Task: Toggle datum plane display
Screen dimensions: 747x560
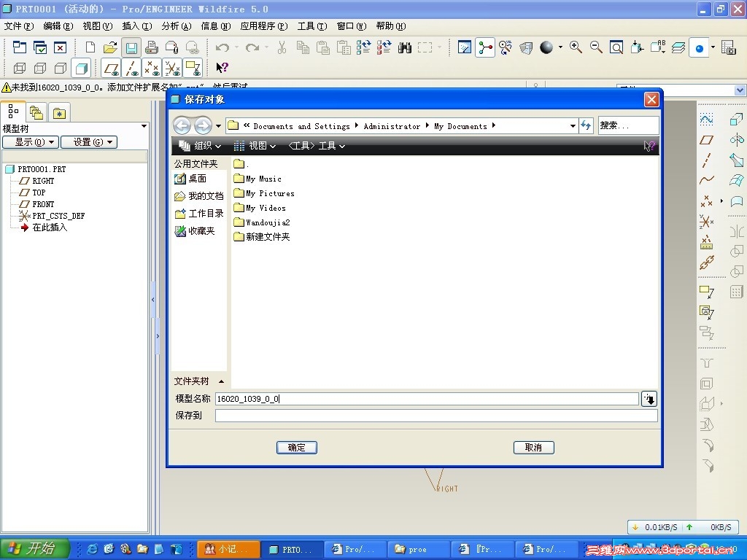Action: [x=112, y=68]
